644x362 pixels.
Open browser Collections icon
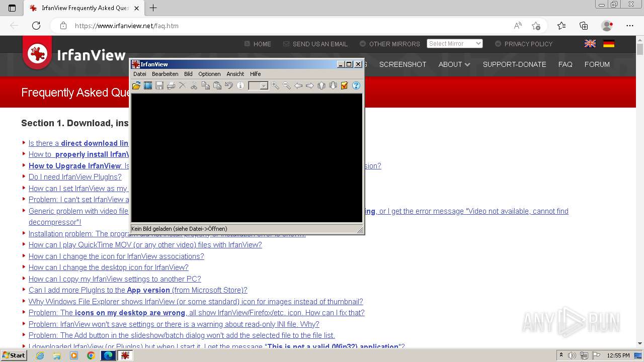point(584,26)
